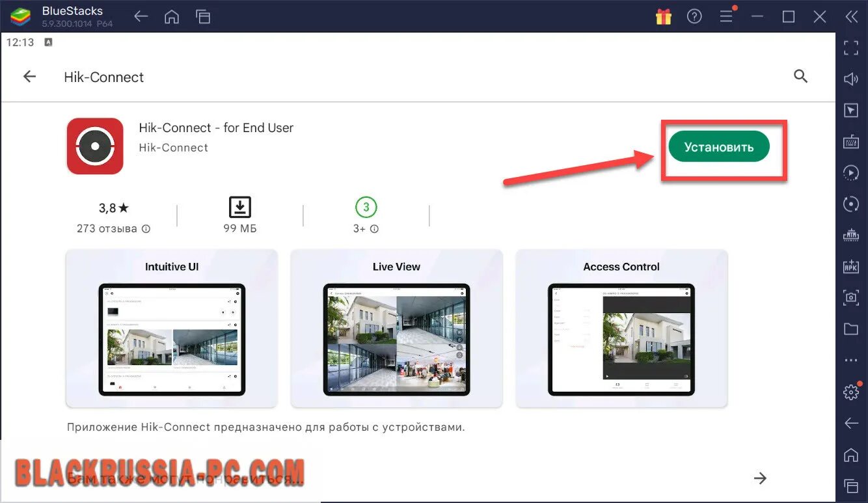The height and width of the screenshot is (503, 868).
Task: Click the sidebar back arrow at bottom
Action: (851, 423)
